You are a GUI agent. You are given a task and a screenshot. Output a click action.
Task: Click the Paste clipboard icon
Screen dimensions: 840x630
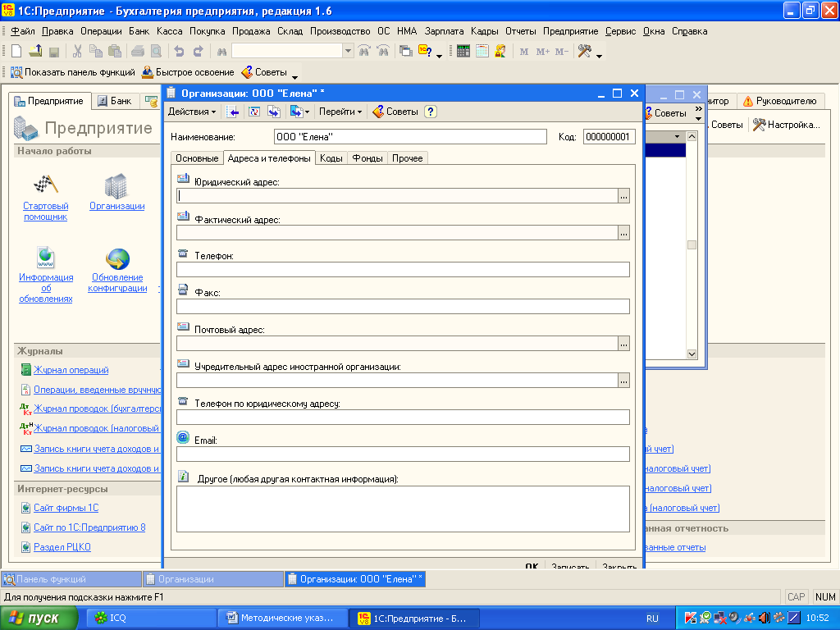pos(115,52)
